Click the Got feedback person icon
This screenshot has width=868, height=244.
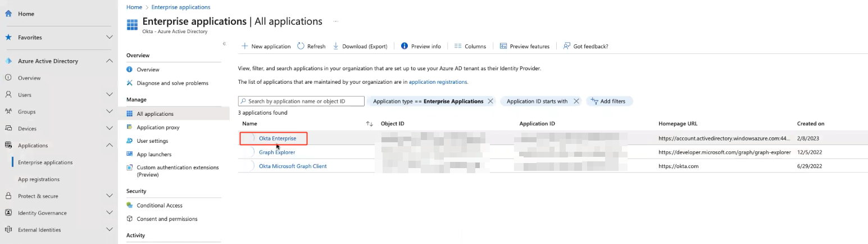coord(567,46)
